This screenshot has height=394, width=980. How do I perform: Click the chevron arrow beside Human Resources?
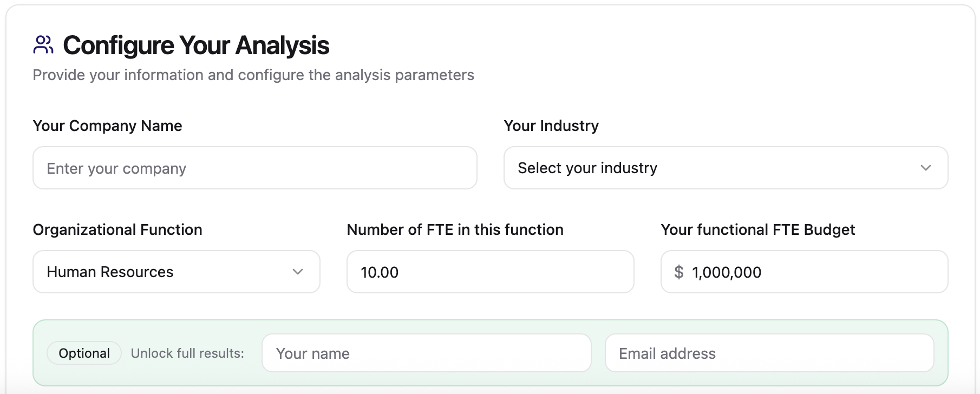(x=297, y=272)
